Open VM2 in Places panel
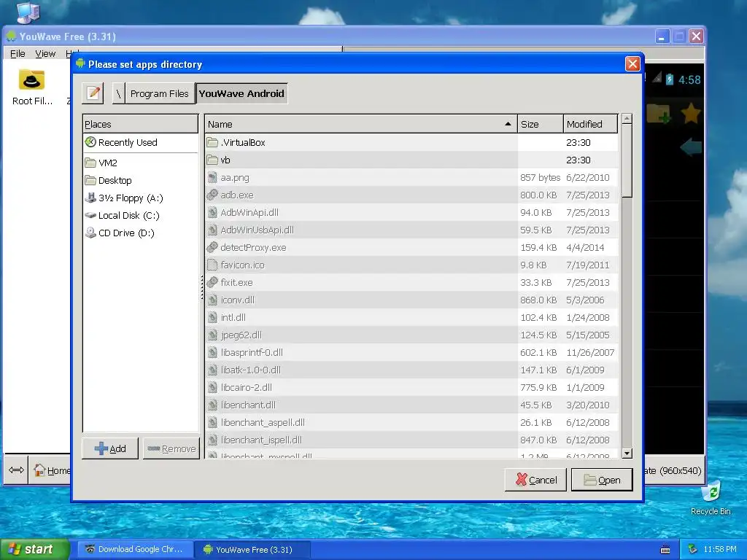Image resolution: width=747 pixels, height=560 pixels. [x=141, y=163]
